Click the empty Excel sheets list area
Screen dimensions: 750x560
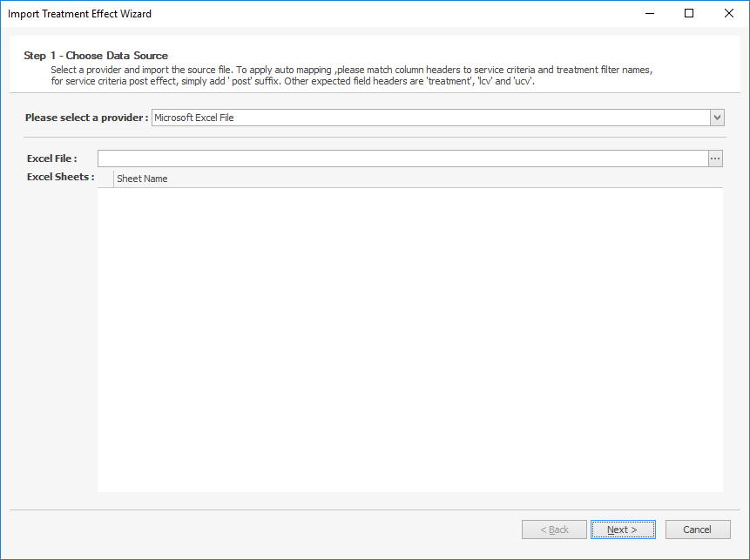pos(409,340)
